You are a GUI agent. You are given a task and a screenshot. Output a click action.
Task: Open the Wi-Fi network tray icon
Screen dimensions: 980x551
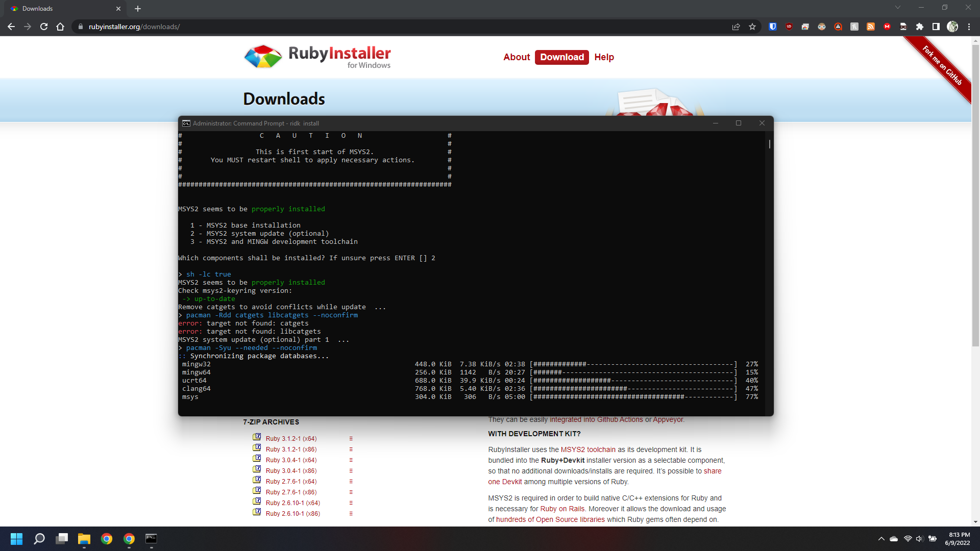pyautogui.click(x=908, y=539)
